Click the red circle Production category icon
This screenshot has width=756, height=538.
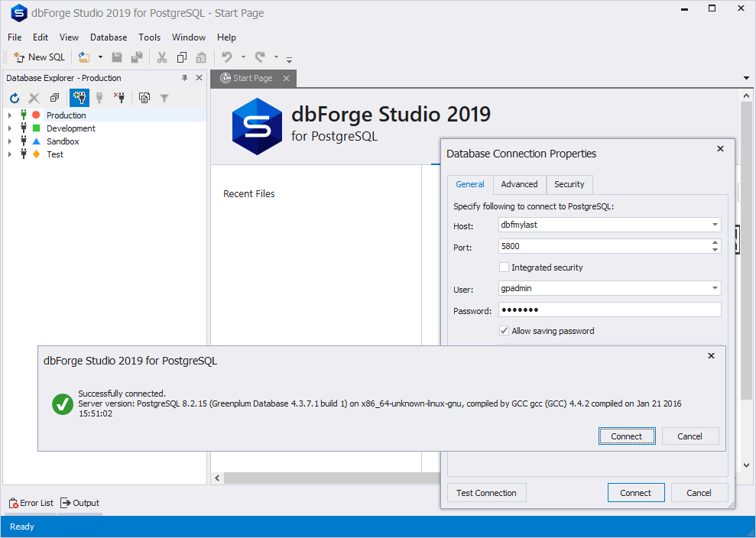coord(36,115)
